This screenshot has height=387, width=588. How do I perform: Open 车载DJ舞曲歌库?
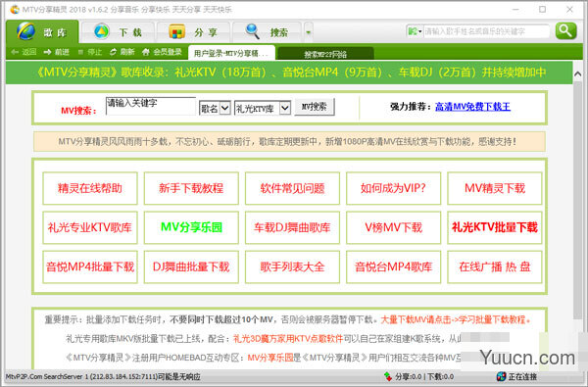click(x=292, y=227)
